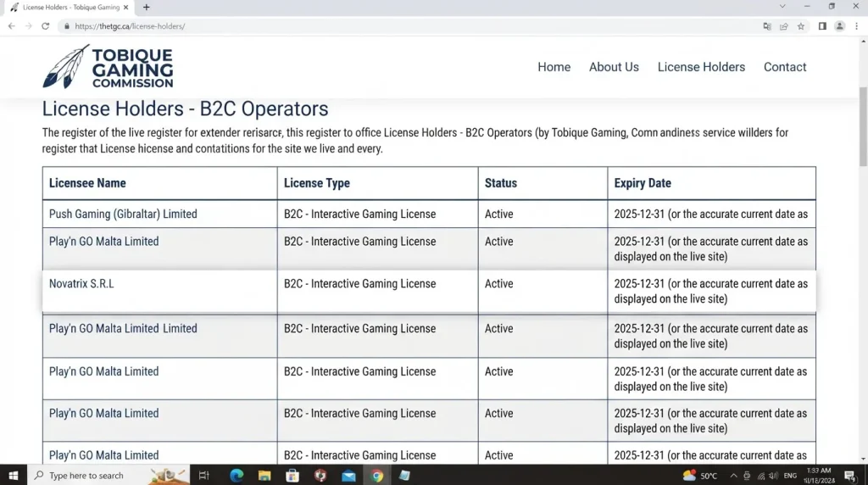
Task: Open Play'n GO Malta Limited Limited entry
Action: [123, 328]
